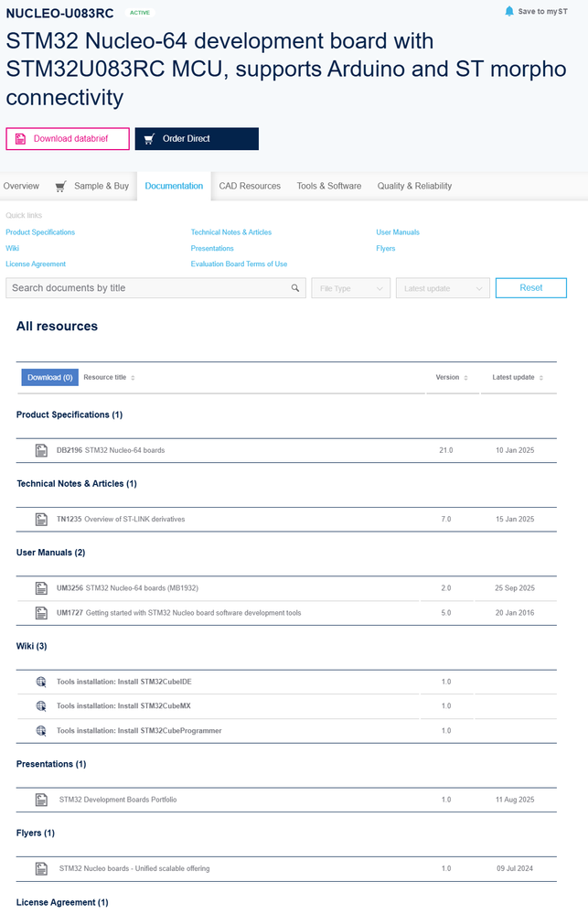Viewport: 588px width, 914px height.
Task: Jump to Product Specifications quick link
Action: pyautogui.click(x=40, y=232)
